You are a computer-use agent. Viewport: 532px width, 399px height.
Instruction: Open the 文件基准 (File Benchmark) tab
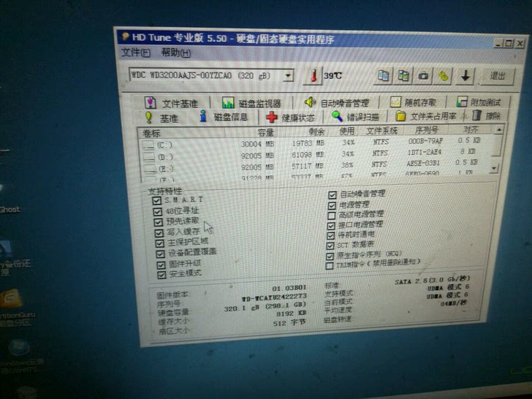(171, 103)
